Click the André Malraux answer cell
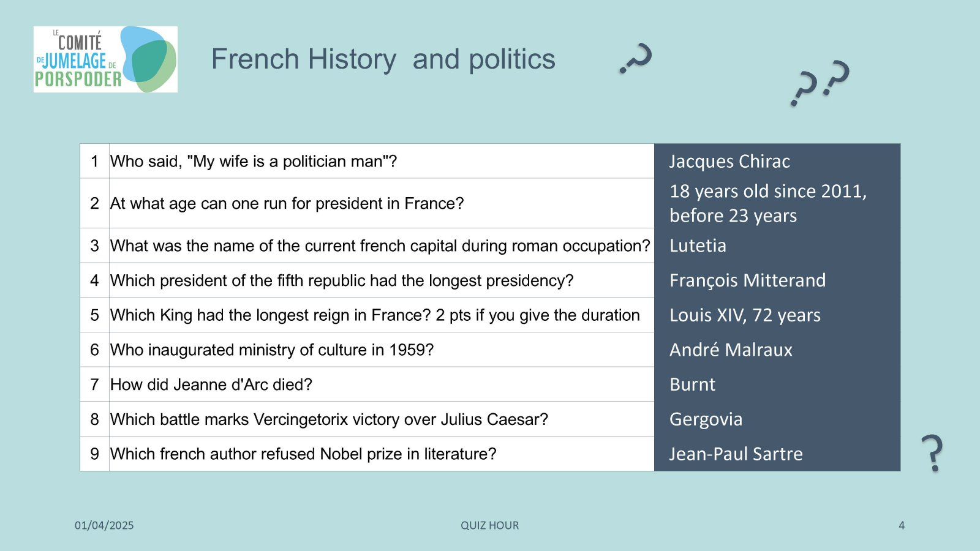This screenshot has width=980, height=551. click(777, 350)
